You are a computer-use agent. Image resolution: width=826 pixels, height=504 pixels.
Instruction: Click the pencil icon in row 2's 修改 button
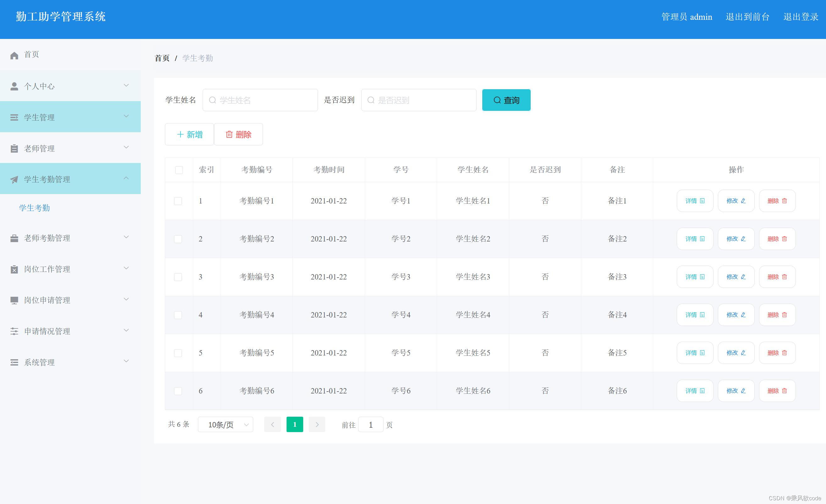click(x=743, y=239)
